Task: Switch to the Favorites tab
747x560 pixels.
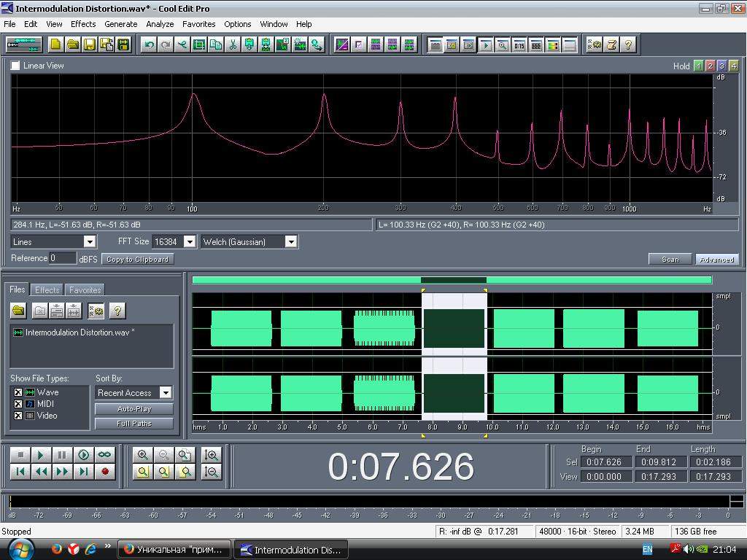Action: pos(85,289)
